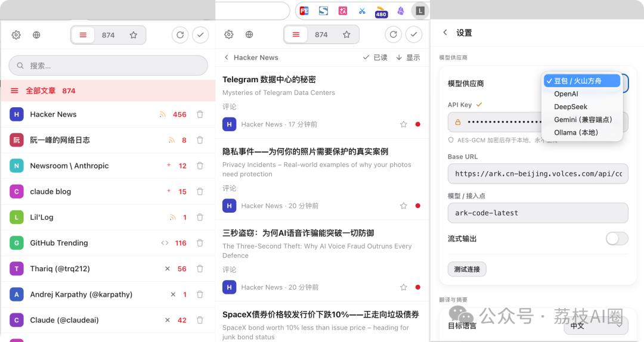This screenshot has height=342, width=644.
Task: Toggle the 流式输出 switch
Action: [617, 238]
